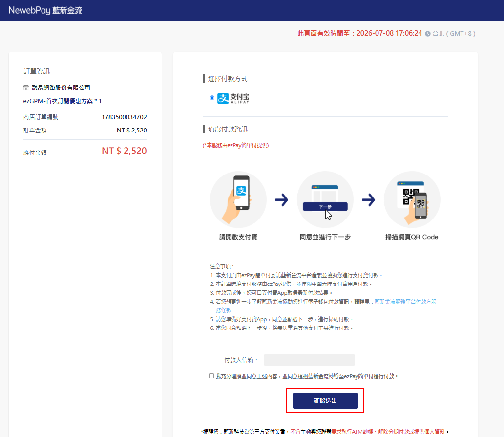The image size is (504, 437).
Task: Click the 請開啟支付寶 caption
Action: pyautogui.click(x=238, y=237)
